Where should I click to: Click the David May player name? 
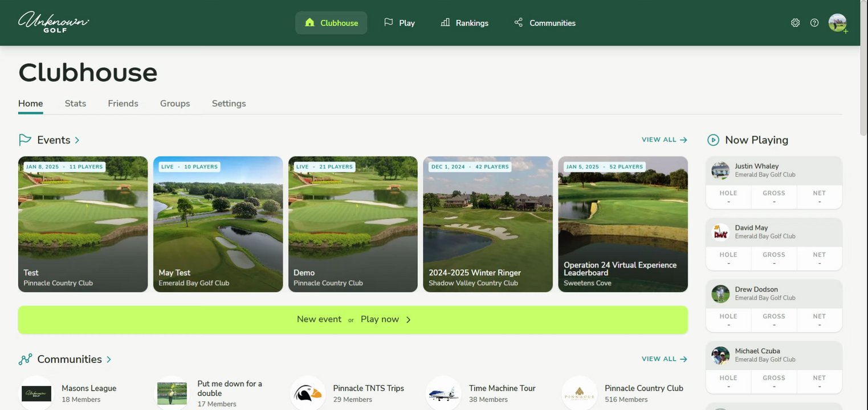tap(751, 228)
